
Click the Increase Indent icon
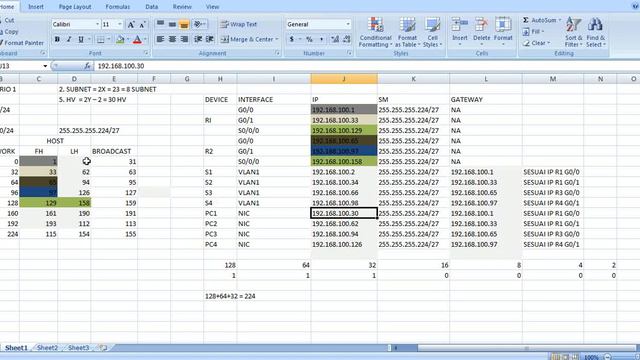(210, 39)
